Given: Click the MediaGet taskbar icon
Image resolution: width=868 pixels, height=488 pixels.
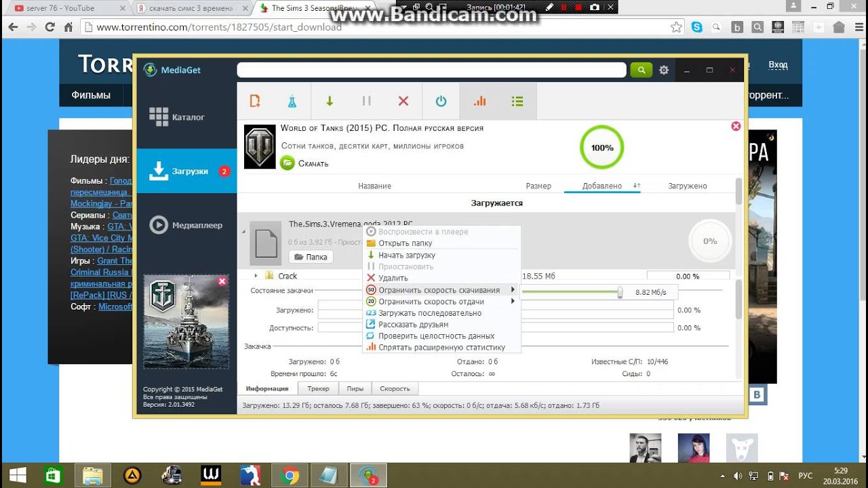Looking at the screenshot, I should (x=369, y=476).
